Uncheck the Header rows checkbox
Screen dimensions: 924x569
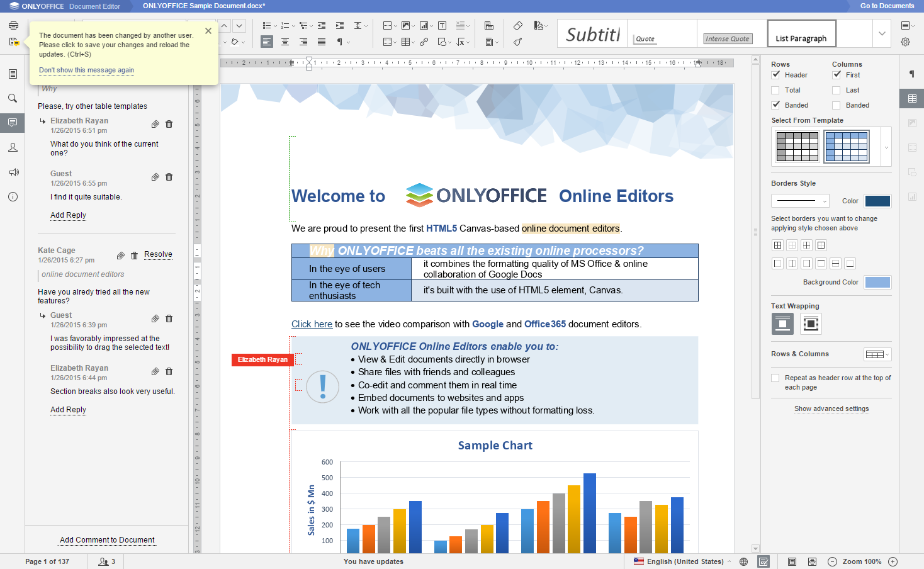775,75
